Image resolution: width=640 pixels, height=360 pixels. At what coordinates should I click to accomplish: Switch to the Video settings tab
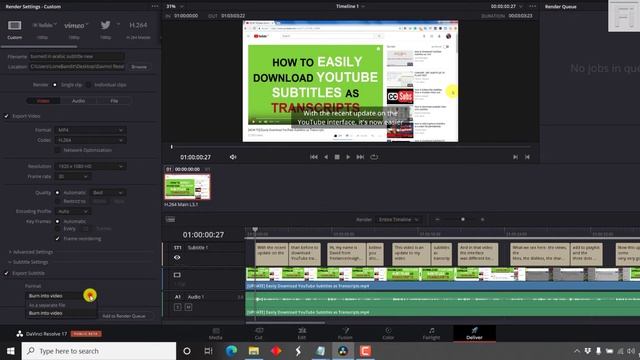[43, 101]
